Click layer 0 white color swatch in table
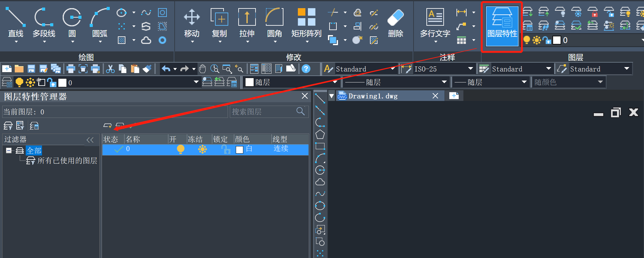This screenshot has width=644, height=258. tap(240, 150)
